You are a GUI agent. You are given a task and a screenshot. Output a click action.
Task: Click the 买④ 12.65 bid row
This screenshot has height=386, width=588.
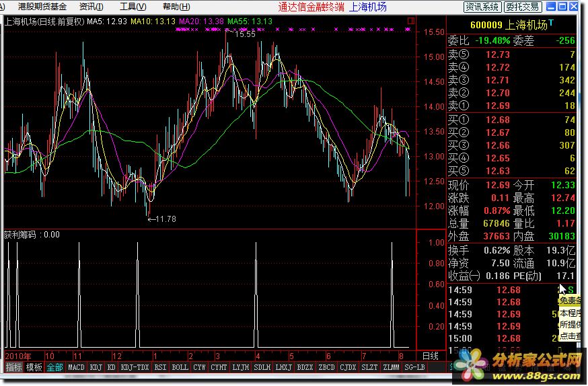pos(511,158)
